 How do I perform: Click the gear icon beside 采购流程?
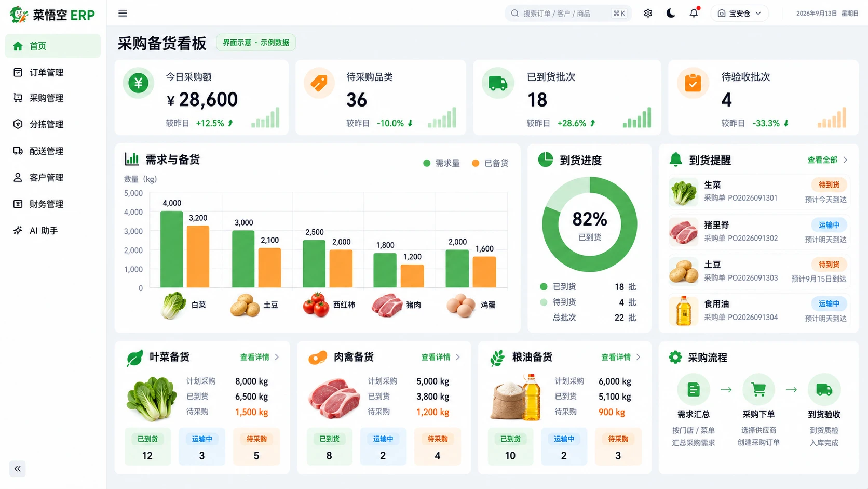tap(675, 358)
